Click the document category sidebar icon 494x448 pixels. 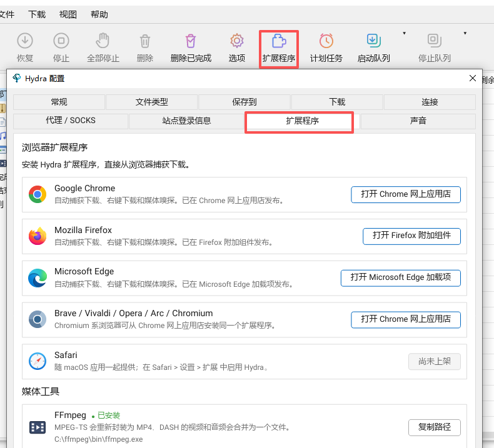tap(3, 122)
